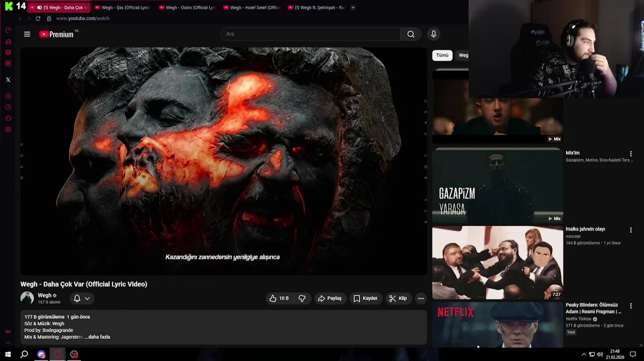Open notification bell dropdown for Wegh channel

coord(82,298)
